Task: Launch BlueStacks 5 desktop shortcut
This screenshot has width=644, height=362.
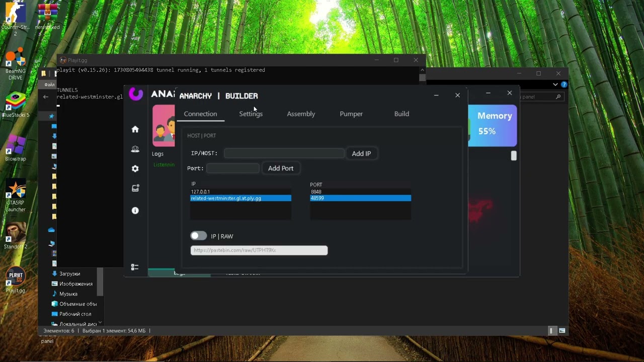Action: [x=16, y=105]
